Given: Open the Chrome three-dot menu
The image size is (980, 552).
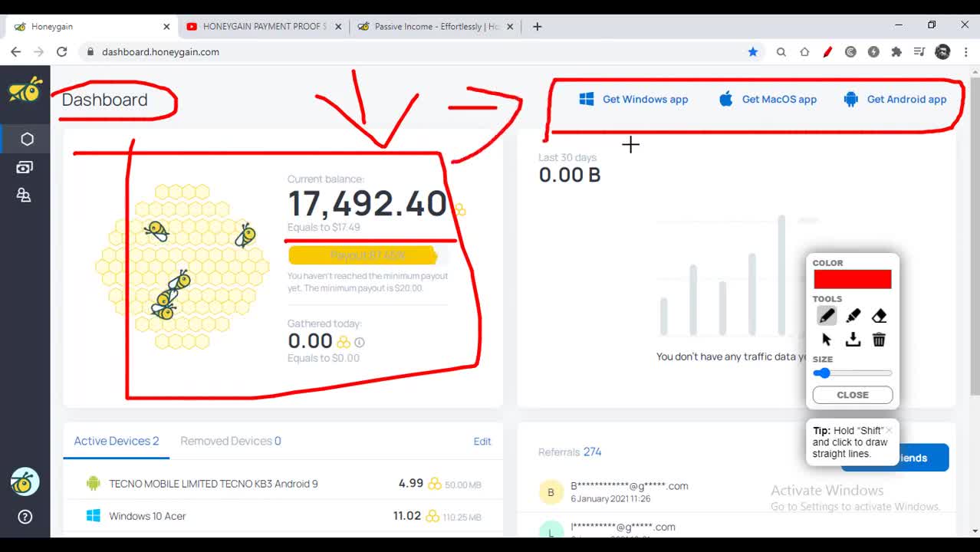Looking at the screenshot, I should point(966,52).
